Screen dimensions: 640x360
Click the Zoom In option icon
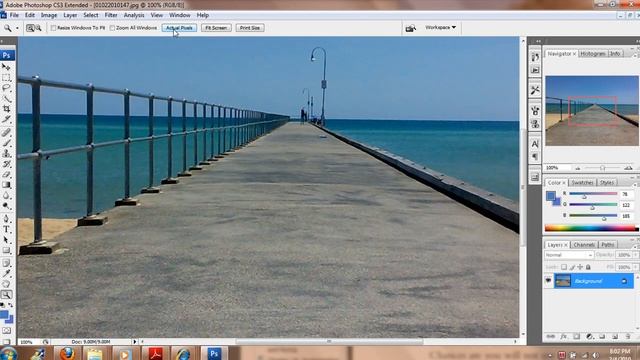30,28
